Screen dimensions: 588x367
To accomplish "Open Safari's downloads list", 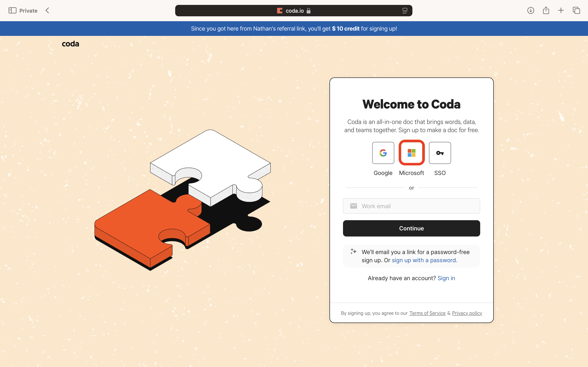I will point(531,10).
